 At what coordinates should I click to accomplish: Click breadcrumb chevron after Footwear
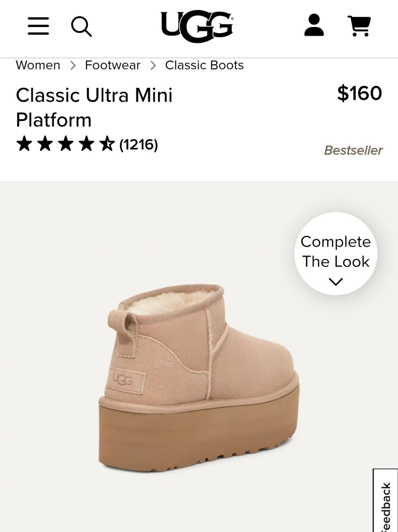153,66
